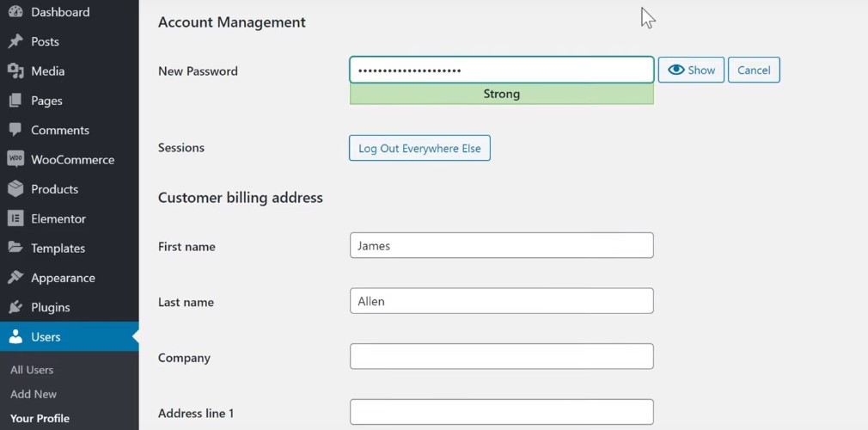Select Add New under Users
Image resolution: width=868 pixels, height=430 pixels.
(x=34, y=394)
